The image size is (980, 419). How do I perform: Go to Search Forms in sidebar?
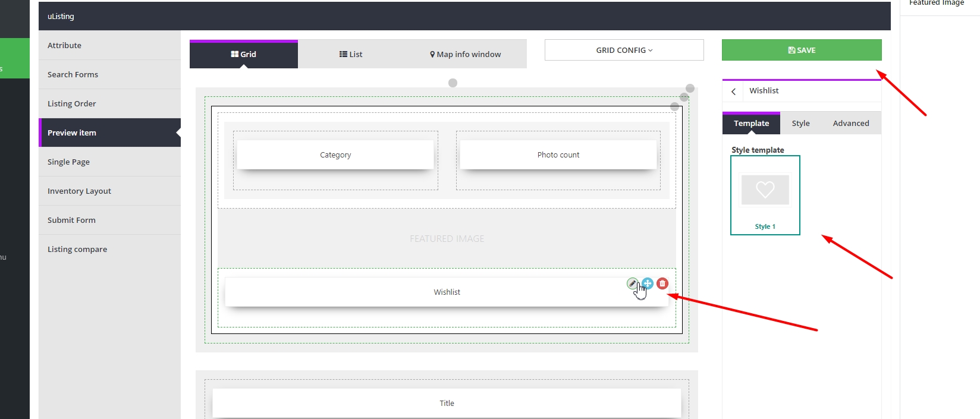click(x=73, y=74)
